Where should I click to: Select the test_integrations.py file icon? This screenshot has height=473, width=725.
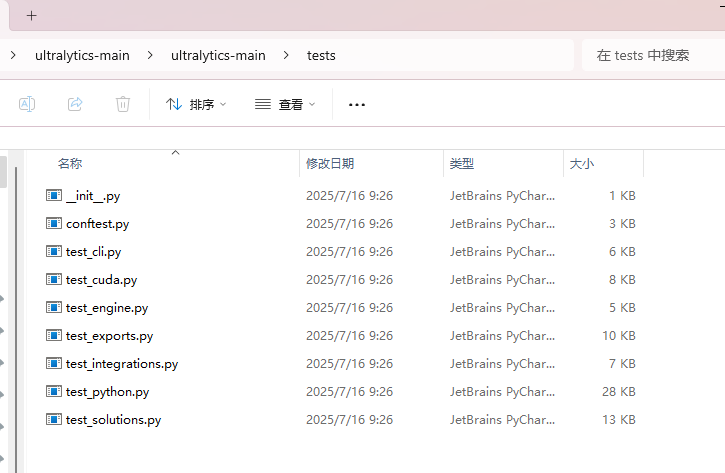[x=54, y=363]
